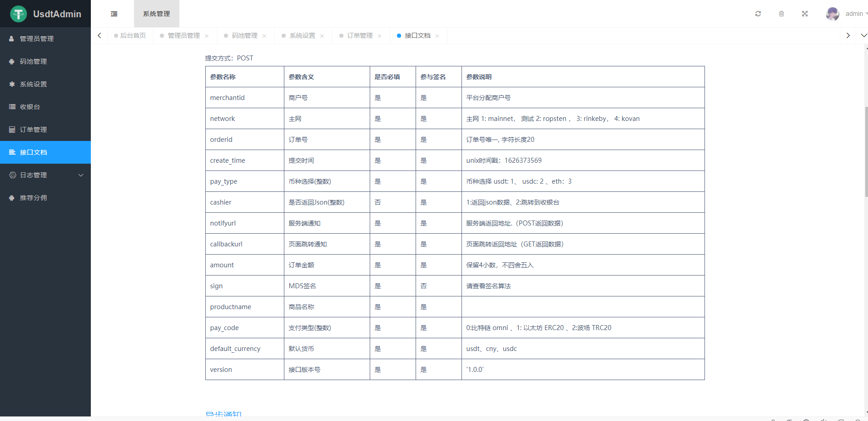Click the page vertical scrollbar
The width and height of the screenshot is (868, 421).
tap(866, 152)
